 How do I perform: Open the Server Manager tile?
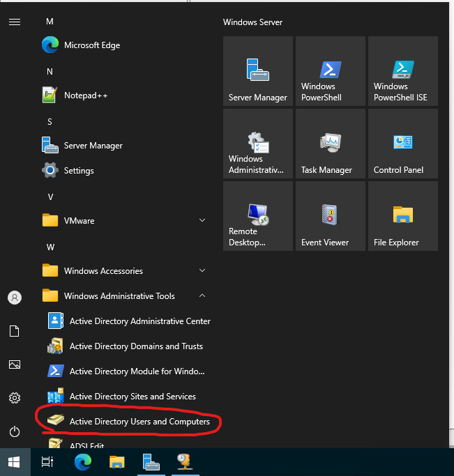[x=257, y=71]
